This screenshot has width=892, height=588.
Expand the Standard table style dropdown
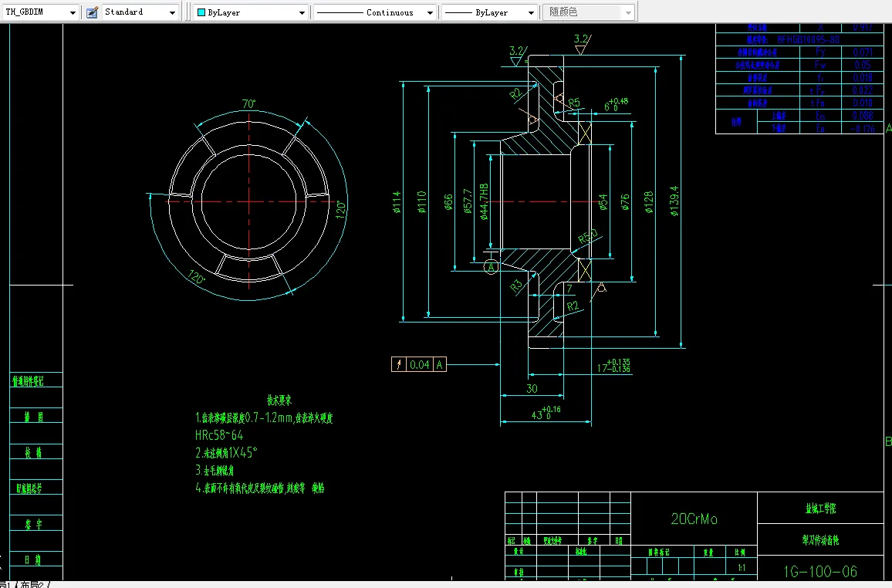(171, 12)
